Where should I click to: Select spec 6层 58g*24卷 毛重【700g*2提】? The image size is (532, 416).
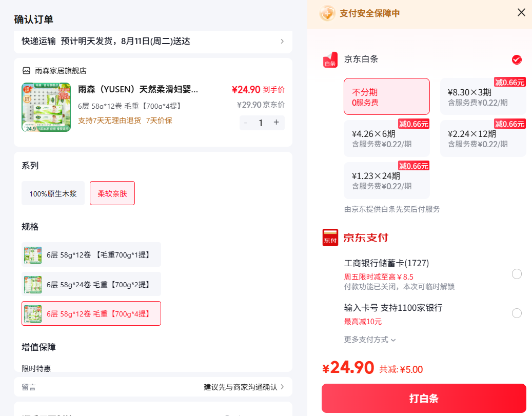pos(91,284)
